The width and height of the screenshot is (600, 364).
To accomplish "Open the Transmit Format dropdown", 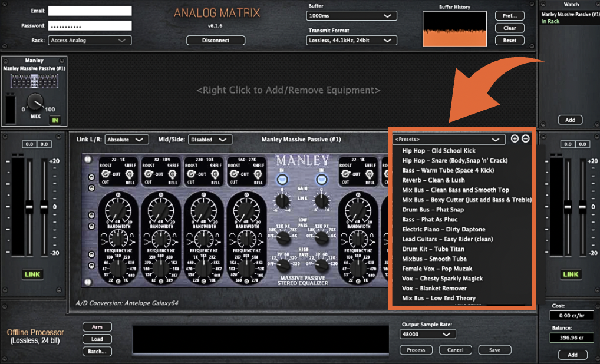I will click(x=351, y=40).
